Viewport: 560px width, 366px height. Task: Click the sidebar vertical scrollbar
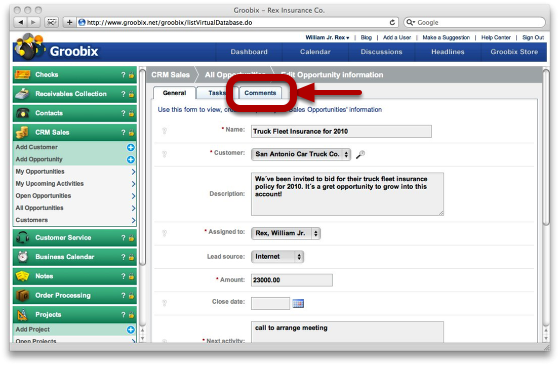(142, 167)
